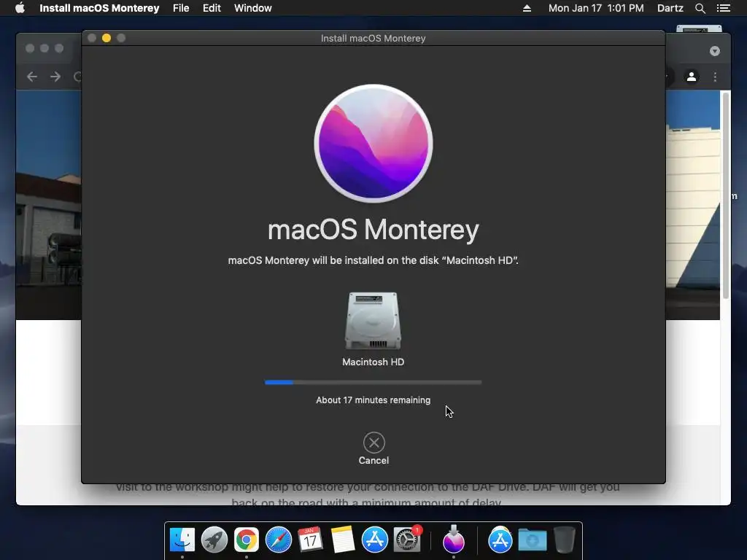Click the macOS Monterey heading text

pyautogui.click(x=373, y=230)
